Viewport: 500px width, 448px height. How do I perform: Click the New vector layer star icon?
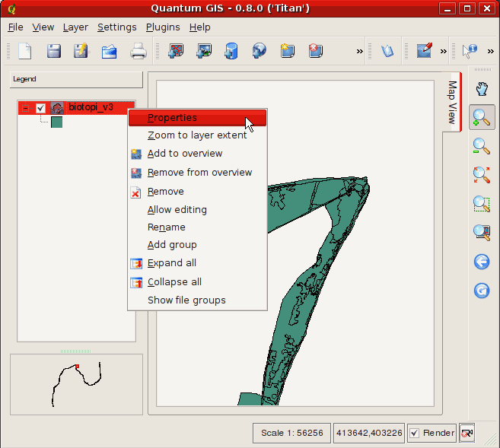[x=288, y=51]
